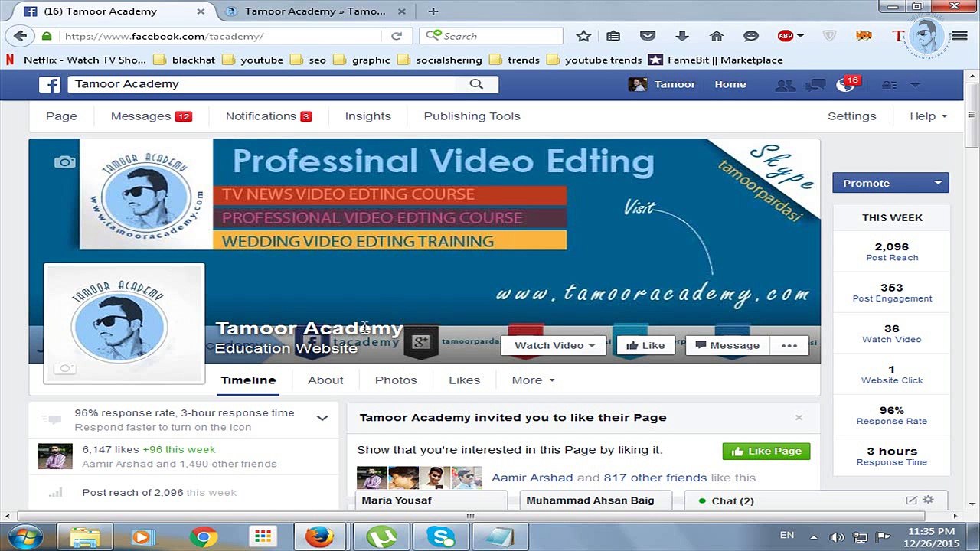Open Publishing Tools tab
Viewport: 980px width, 551px height.
point(472,116)
